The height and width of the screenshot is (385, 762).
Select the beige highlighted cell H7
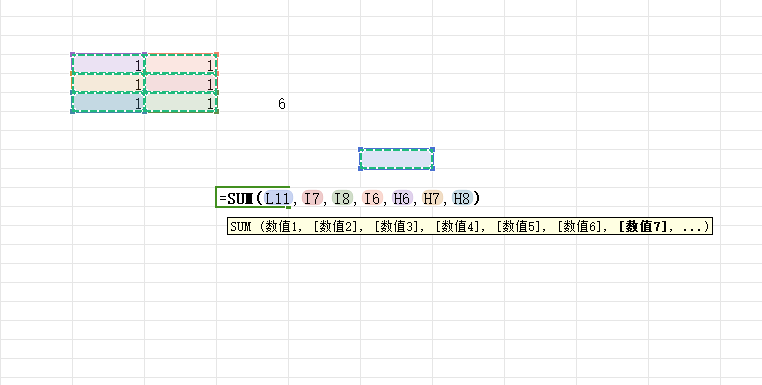pos(108,83)
